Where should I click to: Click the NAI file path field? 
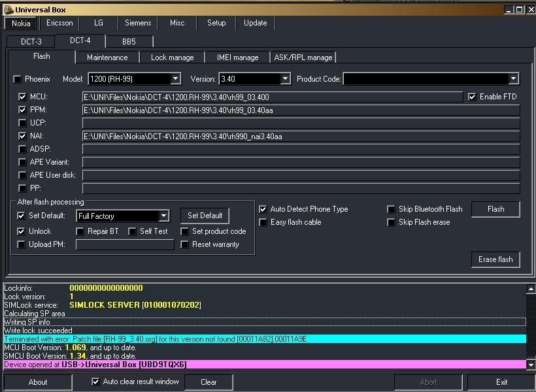[301, 137]
